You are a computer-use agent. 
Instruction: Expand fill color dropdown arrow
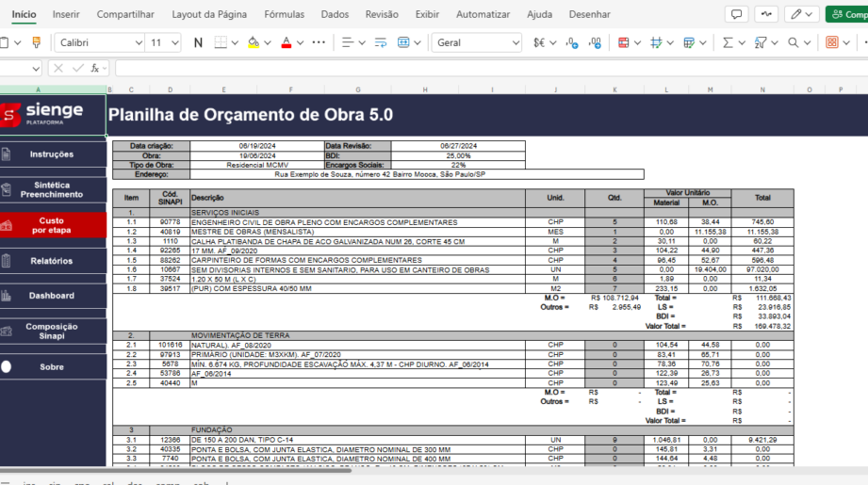tap(268, 42)
